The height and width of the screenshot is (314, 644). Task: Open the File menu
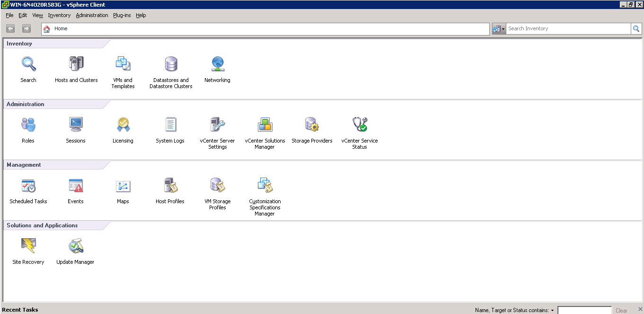[9, 15]
